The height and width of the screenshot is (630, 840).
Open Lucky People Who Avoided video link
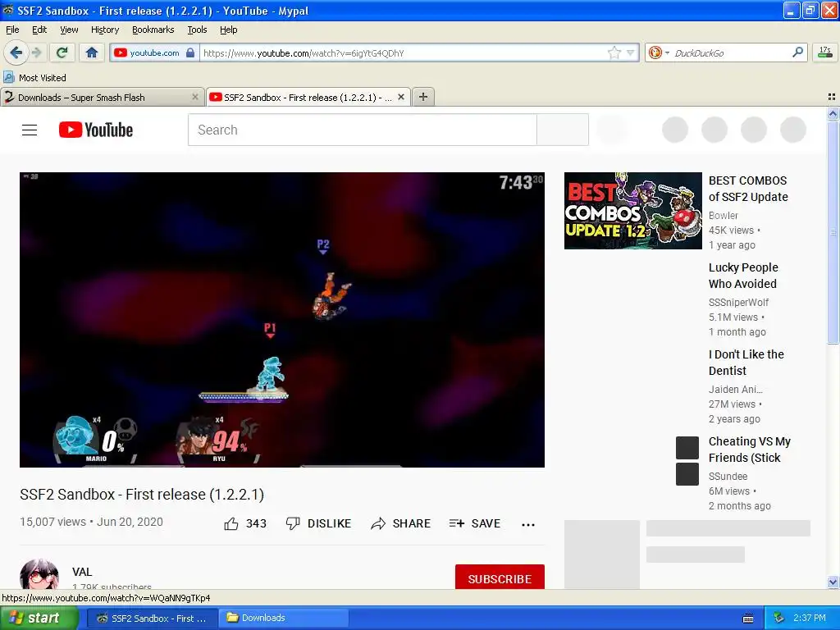click(743, 276)
